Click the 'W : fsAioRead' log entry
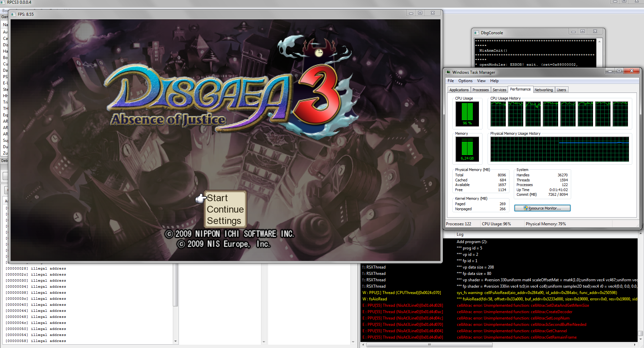This screenshot has width=644, height=348. click(x=375, y=299)
